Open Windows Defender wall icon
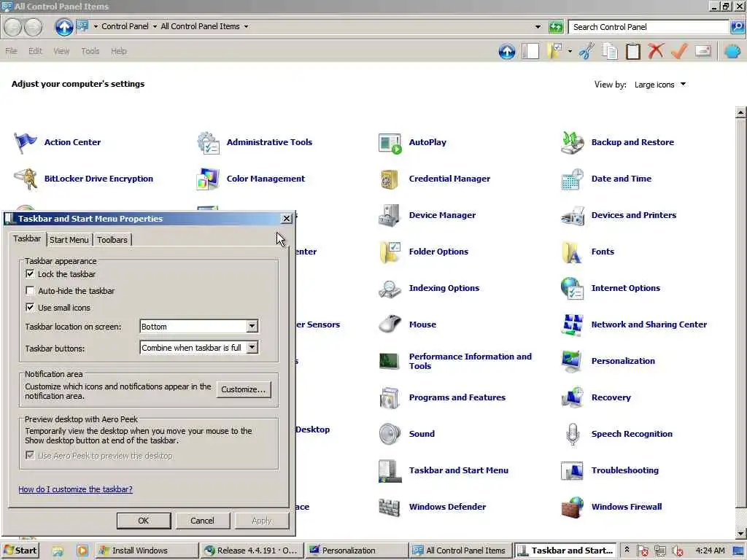 (x=390, y=507)
